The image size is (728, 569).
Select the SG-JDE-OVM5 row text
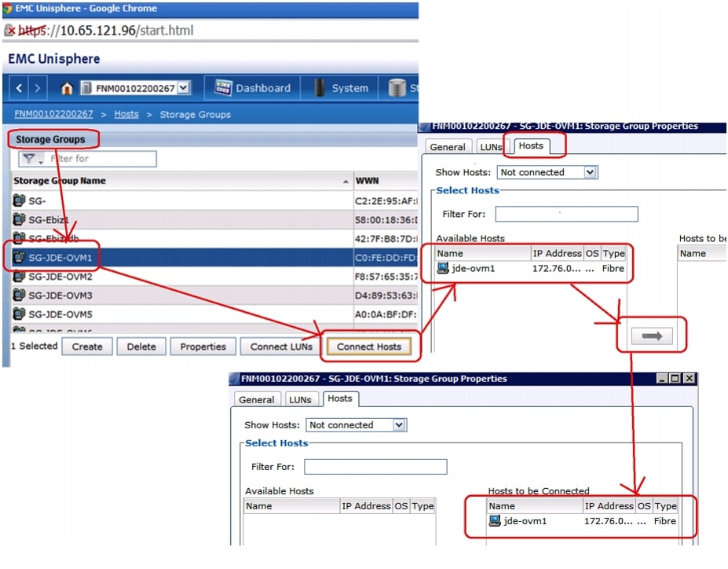click(60, 314)
